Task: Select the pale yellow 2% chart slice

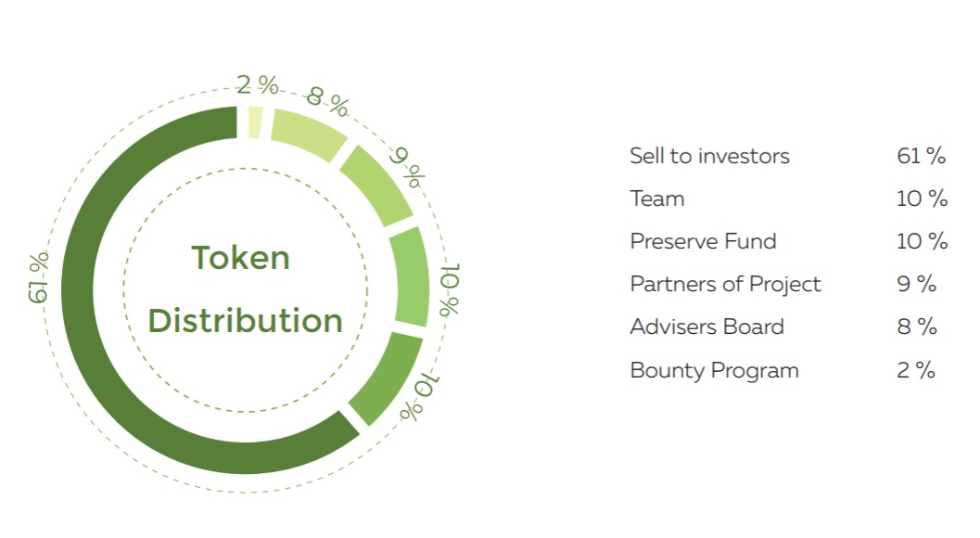Action: (x=255, y=122)
